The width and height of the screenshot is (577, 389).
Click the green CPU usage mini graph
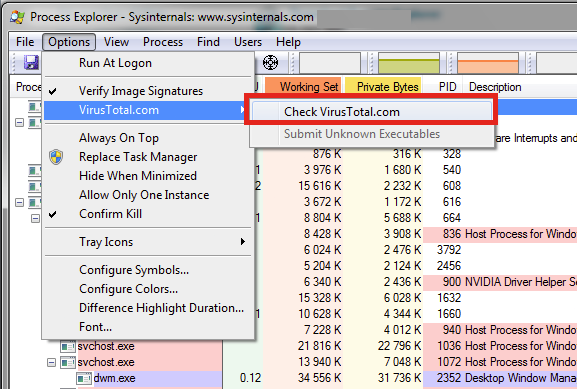[x=409, y=63]
